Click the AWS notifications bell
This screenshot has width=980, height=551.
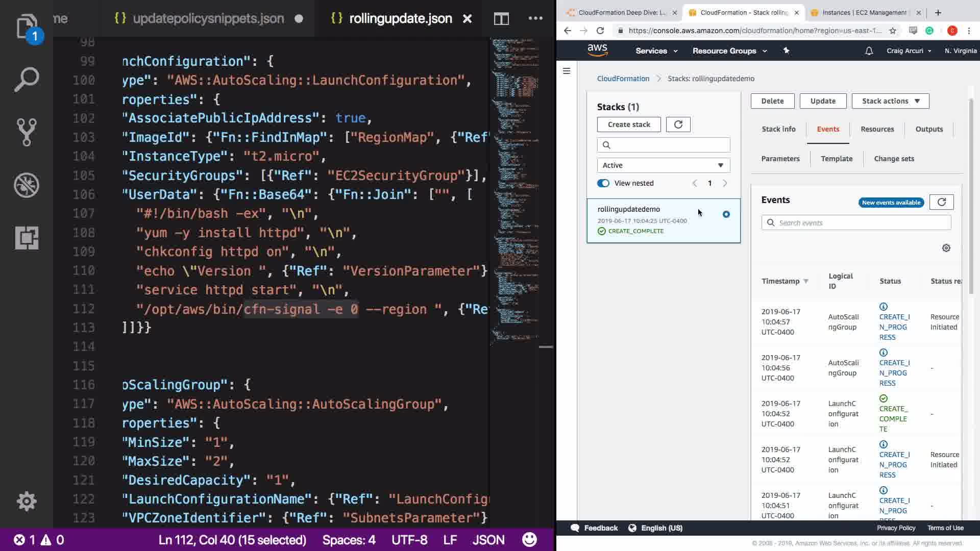pos(869,51)
